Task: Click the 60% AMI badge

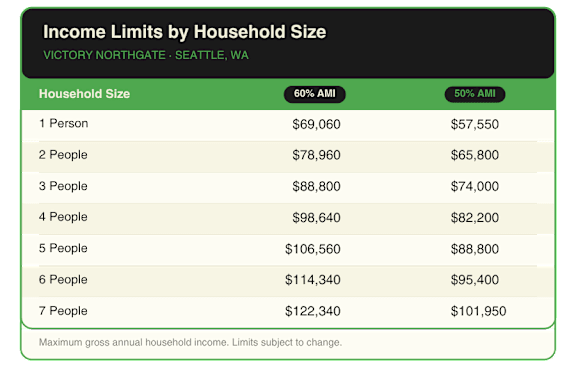Action: coord(314,94)
